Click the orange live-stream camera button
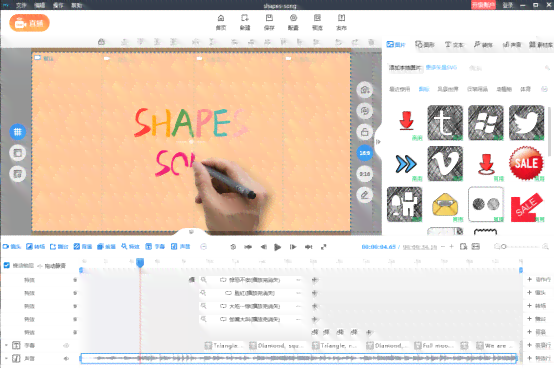The image size is (554, 369). coord(29,23)
